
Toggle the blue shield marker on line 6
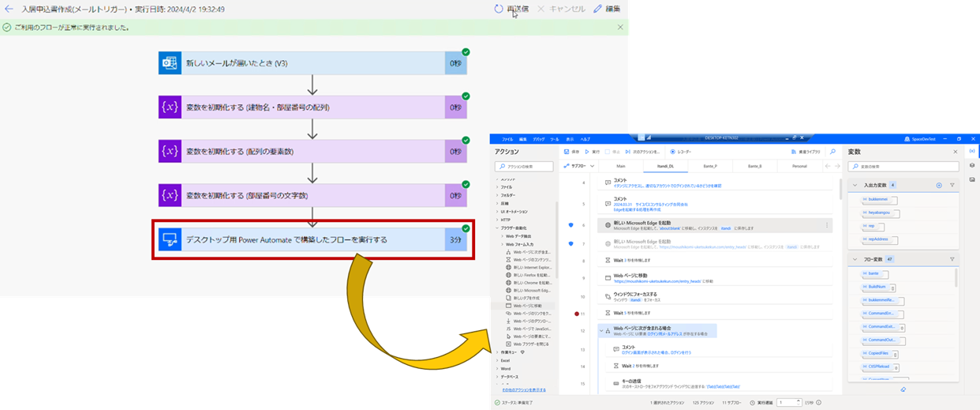(570, 225)
